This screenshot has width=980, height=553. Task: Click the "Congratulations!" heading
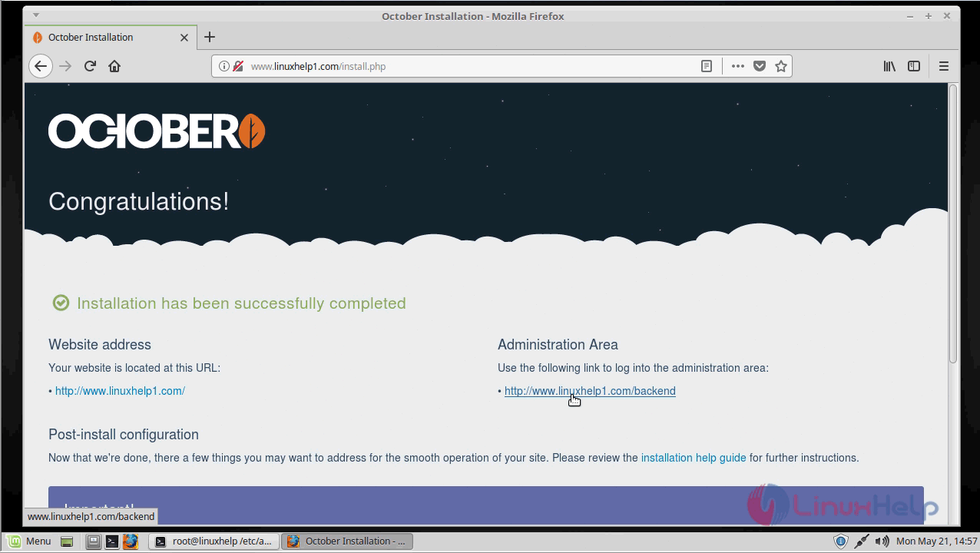[x=139, y=202]
